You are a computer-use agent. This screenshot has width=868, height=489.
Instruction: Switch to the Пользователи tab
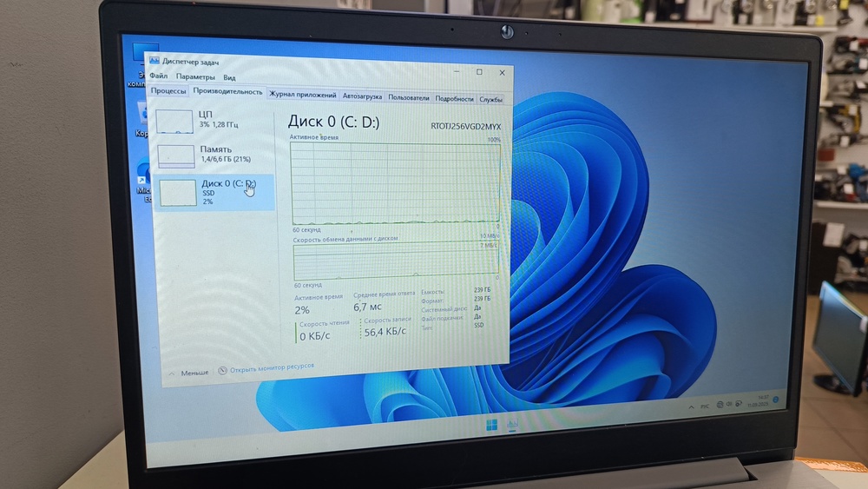409,97
